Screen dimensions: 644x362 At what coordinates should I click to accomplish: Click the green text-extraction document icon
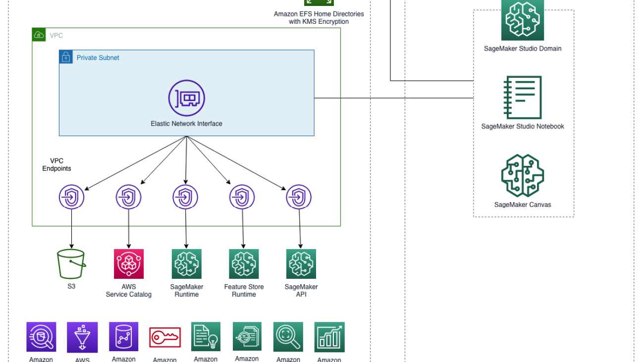247,336
